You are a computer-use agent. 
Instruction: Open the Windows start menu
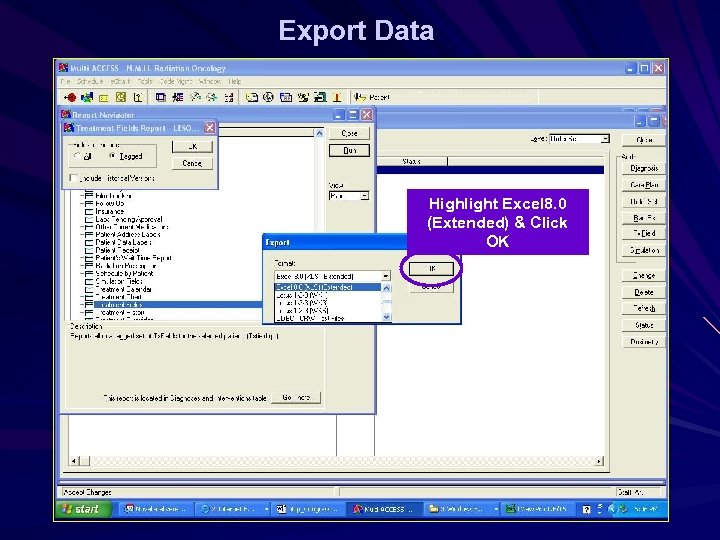[x=83, y=509]
